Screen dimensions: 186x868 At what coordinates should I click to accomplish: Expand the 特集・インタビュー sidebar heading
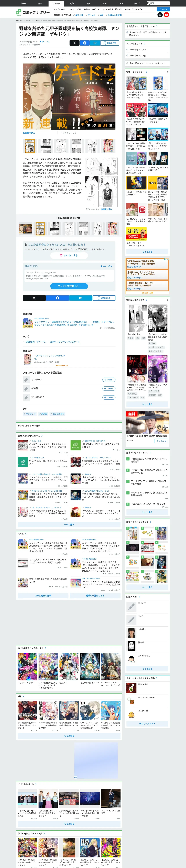(147, 72)
